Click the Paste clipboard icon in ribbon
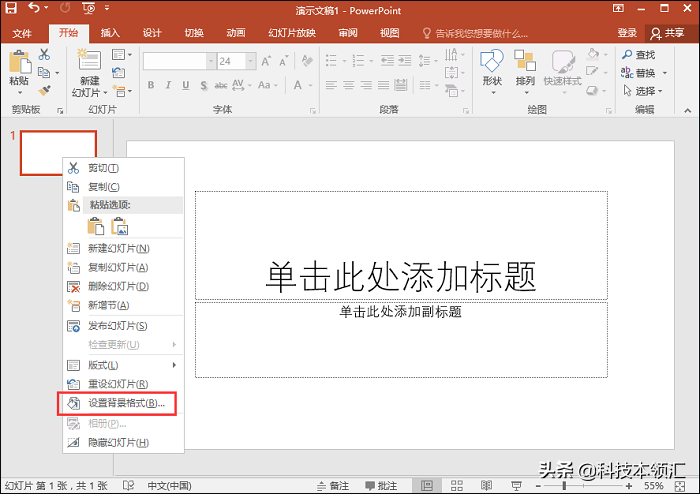The height and width of the screenshot is (494, 700). tap(20, 62)
